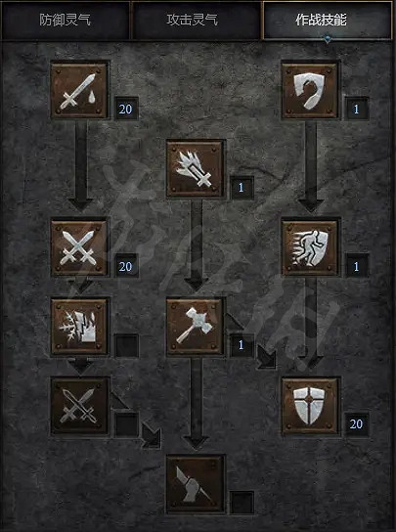Click the level 1 counter beside Smite

pyautogui.click(x=357, y=109)
